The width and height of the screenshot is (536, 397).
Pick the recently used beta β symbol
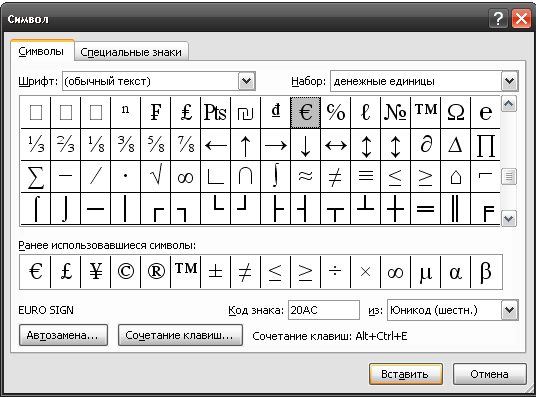point(486,272)
